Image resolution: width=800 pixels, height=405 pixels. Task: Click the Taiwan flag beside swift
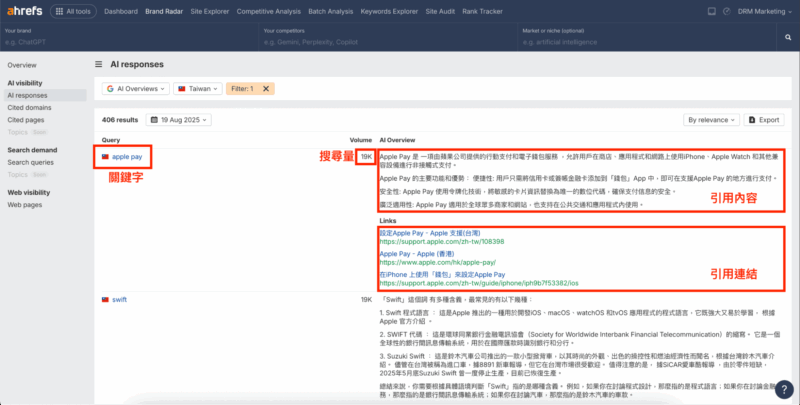tap(105, 299)
